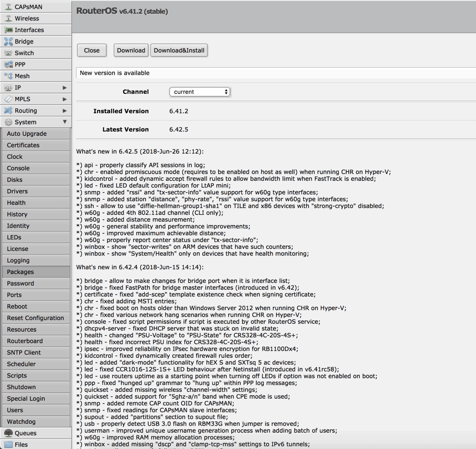Open Console menu item
476x449 pixels.
(36, 168)
